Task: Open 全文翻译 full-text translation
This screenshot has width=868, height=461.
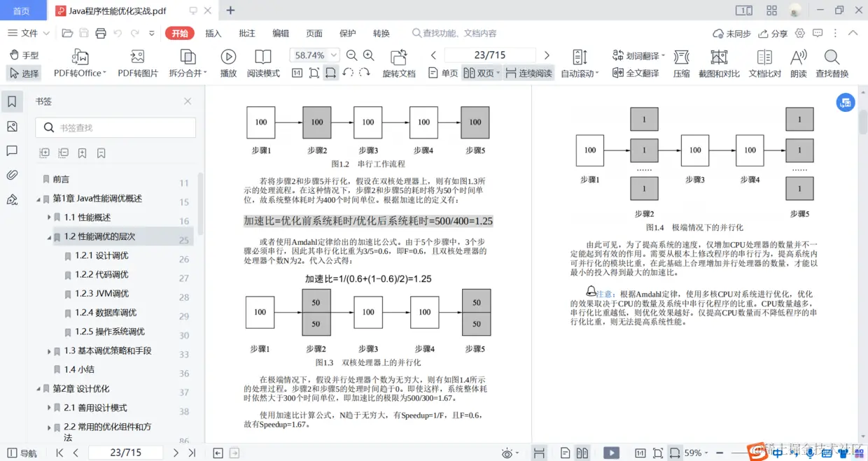Action: [636, 73]
